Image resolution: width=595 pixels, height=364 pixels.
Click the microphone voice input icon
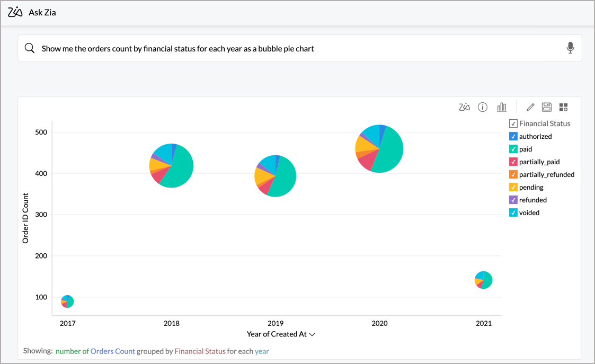tap(570, 48)
